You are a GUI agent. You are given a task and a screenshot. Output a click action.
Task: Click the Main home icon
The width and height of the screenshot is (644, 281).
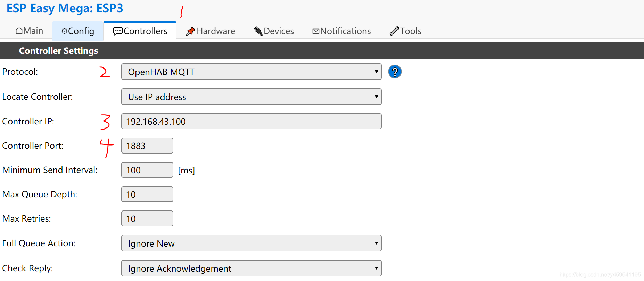point(19,31)
